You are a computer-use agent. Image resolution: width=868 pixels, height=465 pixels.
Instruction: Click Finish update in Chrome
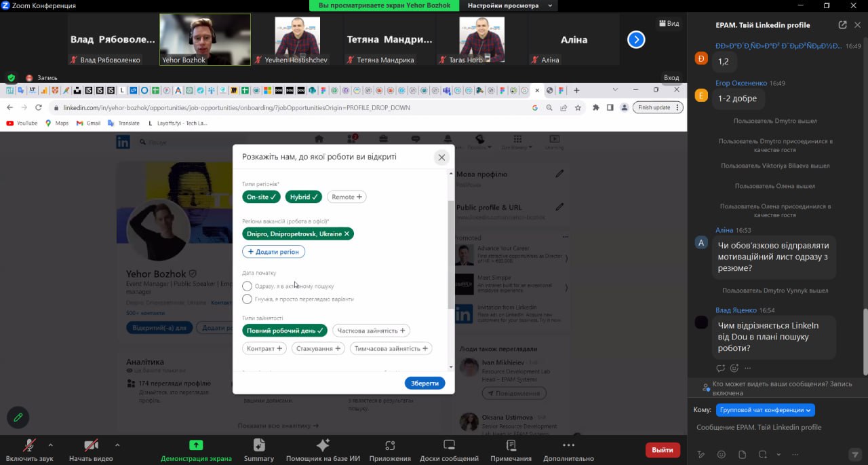pos(658,107)
